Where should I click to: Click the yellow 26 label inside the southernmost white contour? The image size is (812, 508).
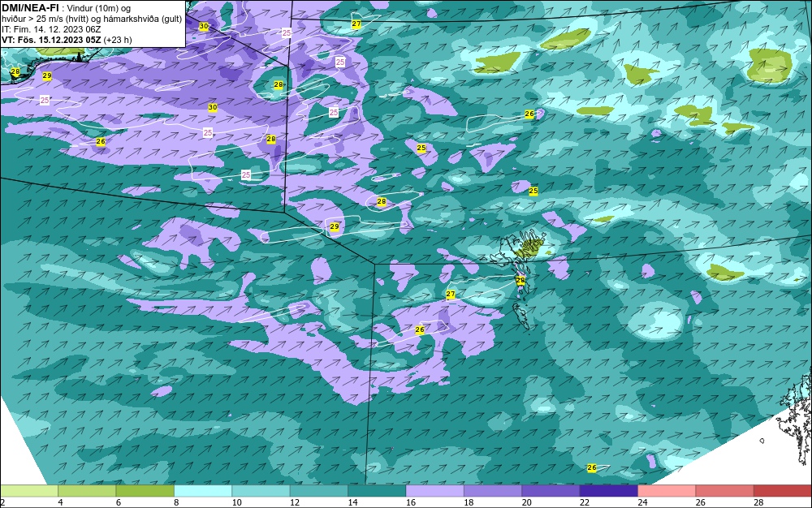pos(592,467)
